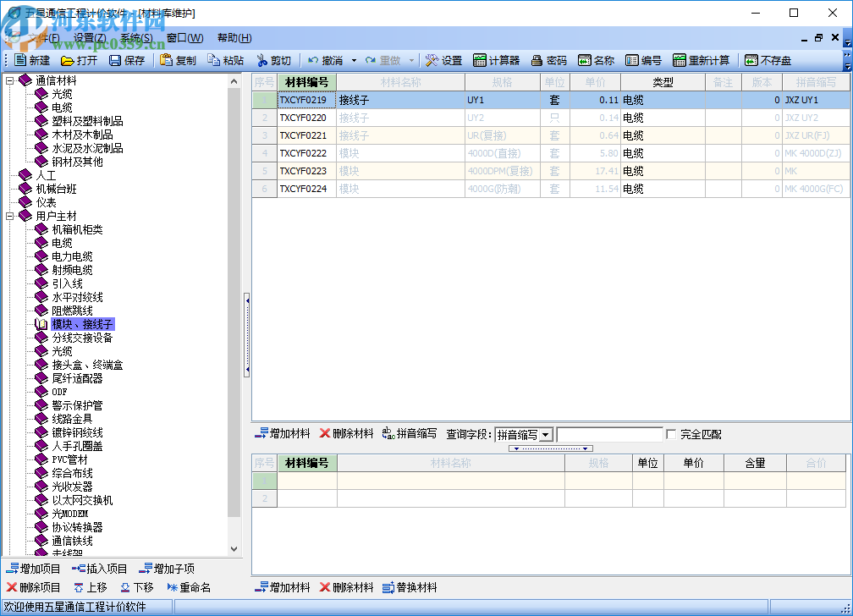The image size is (853, 616).
Task: Click 拼音缩写 button in middle toolbar
Action: pyautogui.click(x=410, y=433)
